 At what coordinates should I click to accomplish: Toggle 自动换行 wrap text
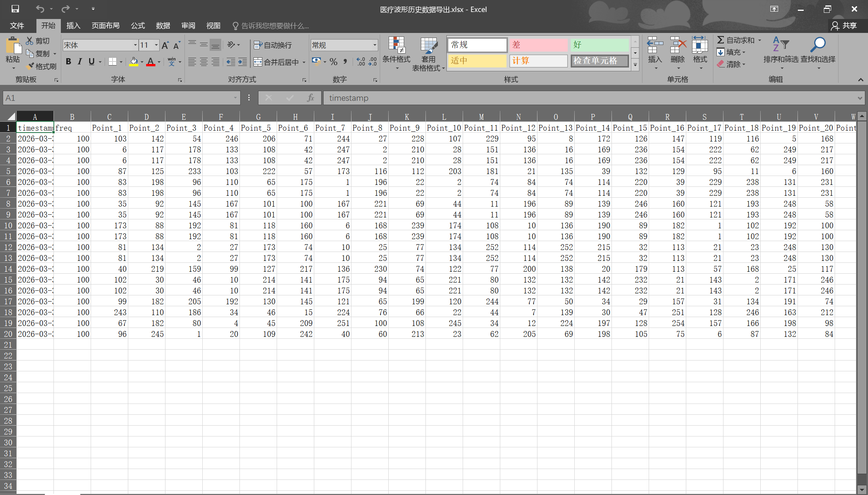pos(273,45)
